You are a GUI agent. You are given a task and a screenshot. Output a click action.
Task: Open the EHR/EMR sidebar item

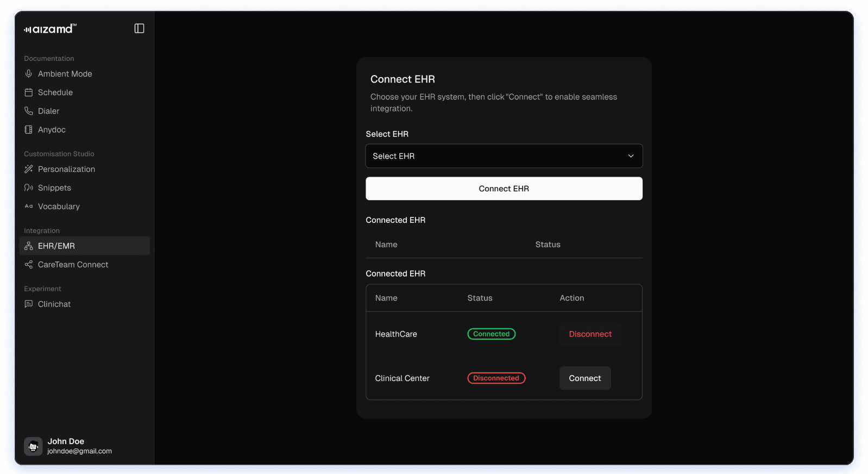56,246
